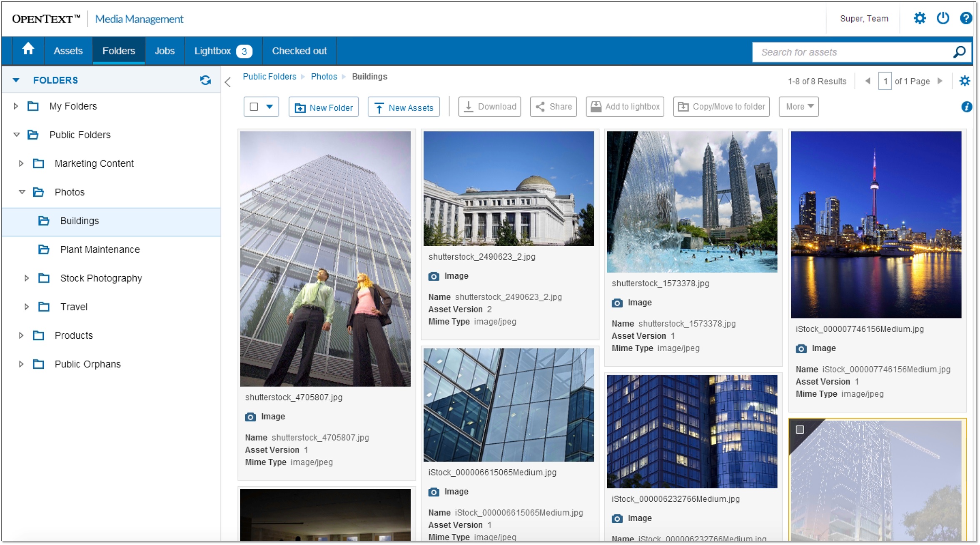Expand the My Folders tree node
The height and width of the screenshot is (545, 980).
(x=15, y=106)
